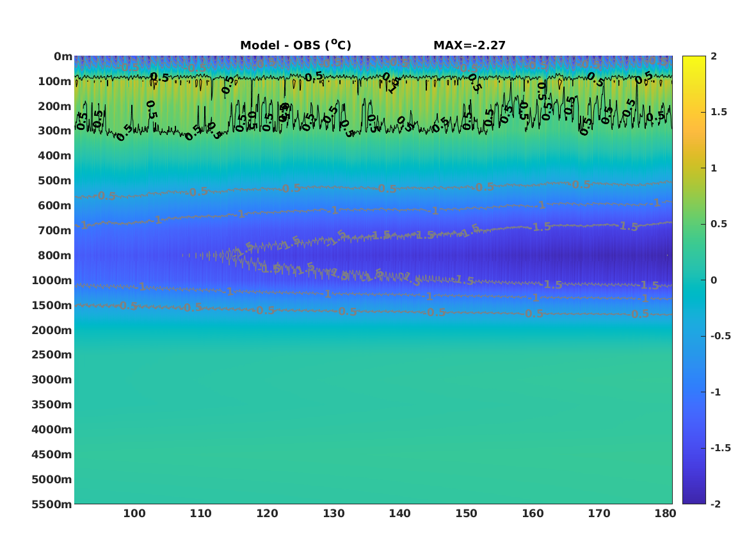This screenshot has width=747, height=560.
Task: Pick the "2000m" depth axis label
Action: pyautogui.click(x=52, y=330)
